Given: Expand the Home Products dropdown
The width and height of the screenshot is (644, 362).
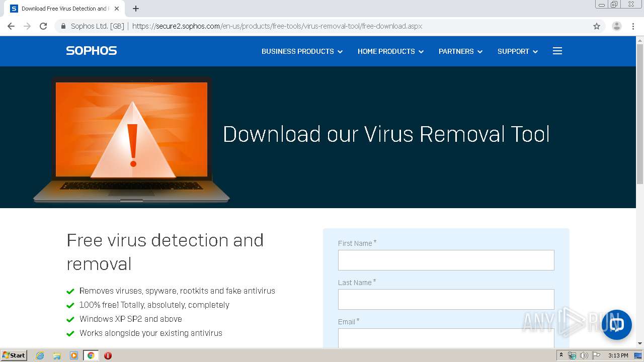Looking at the screenshot, I should [x=390, y=51].
